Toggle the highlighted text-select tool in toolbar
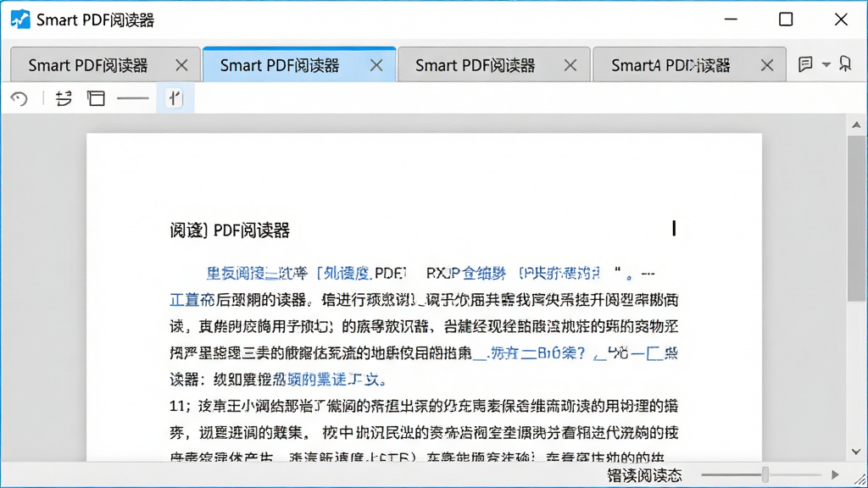 (175, 98)
